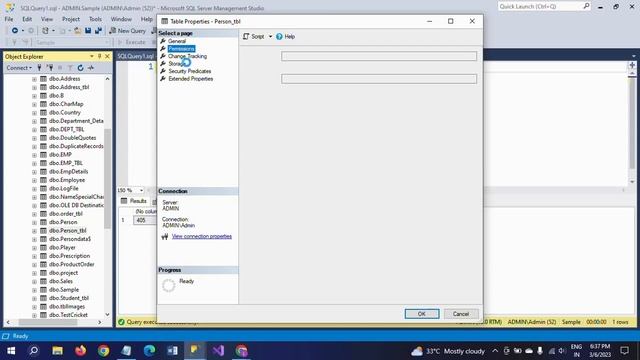The width and height of the screenshot is (640, 360).
Task: Click the first empty field in Permissions
Action: click(x=379, y=56)
